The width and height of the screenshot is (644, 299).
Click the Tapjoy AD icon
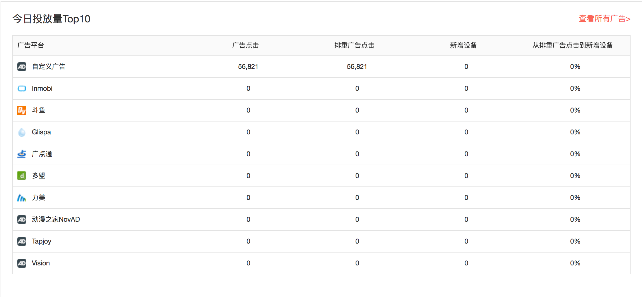pyautogui.click(x=22, y=241)
